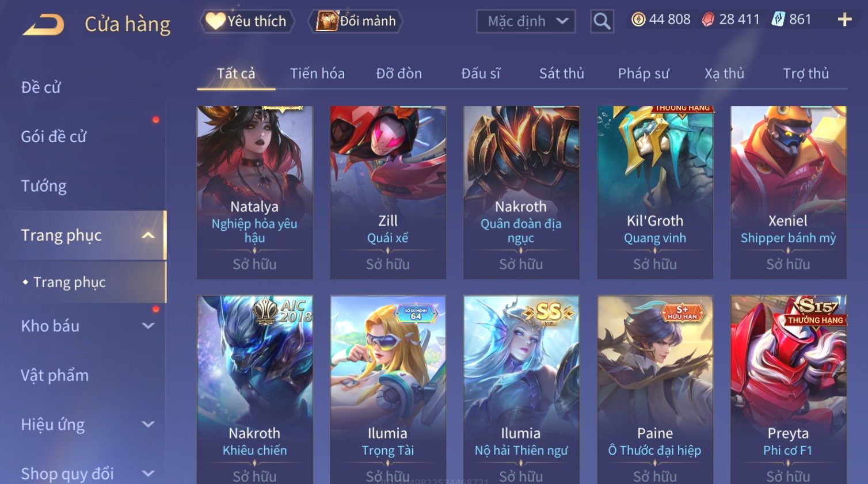Screen dimensions: 868x484
Task: Open Gói đề cử sidebar entry
Action: [x=54, y=137]
